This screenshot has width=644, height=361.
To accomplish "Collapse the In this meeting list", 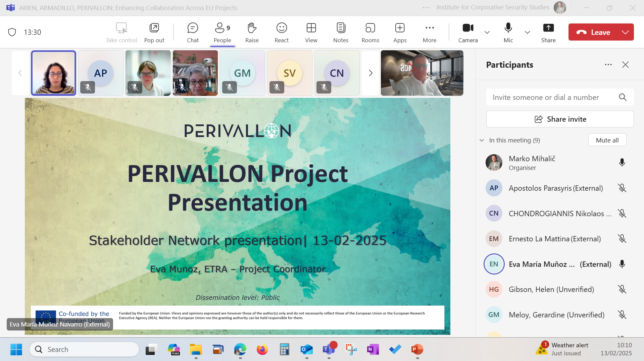I will [x=482, y=140].
